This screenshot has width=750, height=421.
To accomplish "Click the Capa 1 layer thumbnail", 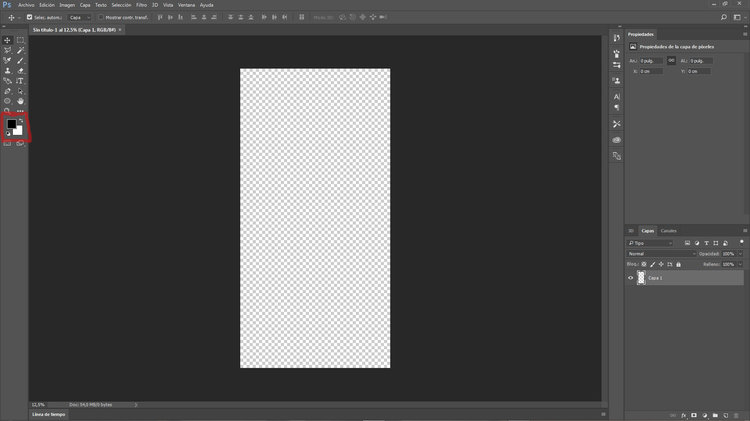I will pos(641,278).
